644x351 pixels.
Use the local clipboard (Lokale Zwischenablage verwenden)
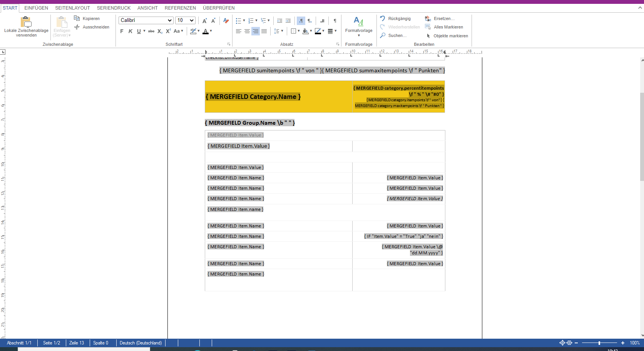(26, 26)
